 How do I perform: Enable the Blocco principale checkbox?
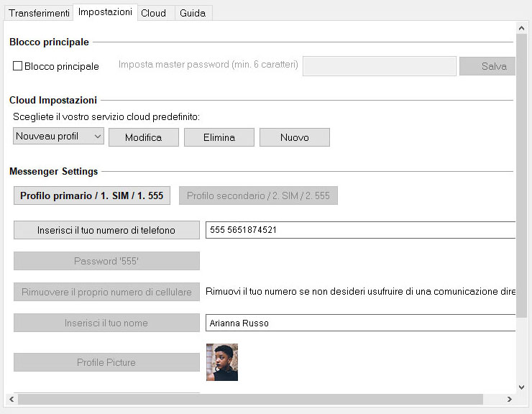coord(17,66)
